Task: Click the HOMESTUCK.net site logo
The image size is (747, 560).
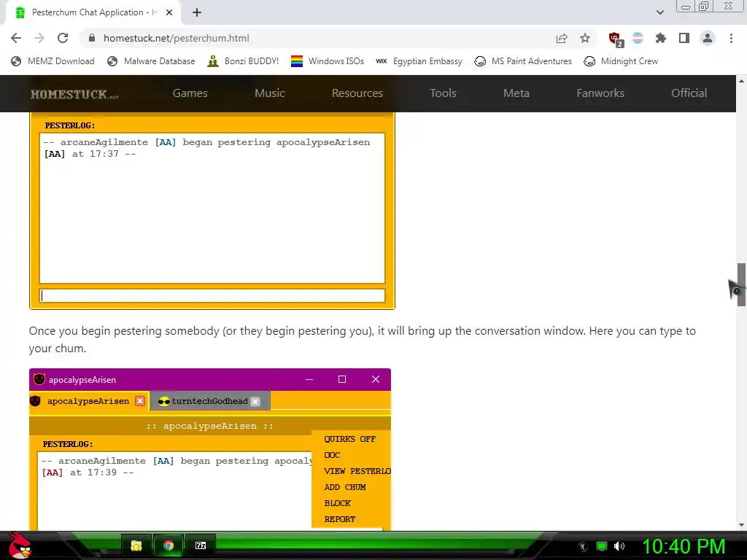Action: [x=74, y=94]
